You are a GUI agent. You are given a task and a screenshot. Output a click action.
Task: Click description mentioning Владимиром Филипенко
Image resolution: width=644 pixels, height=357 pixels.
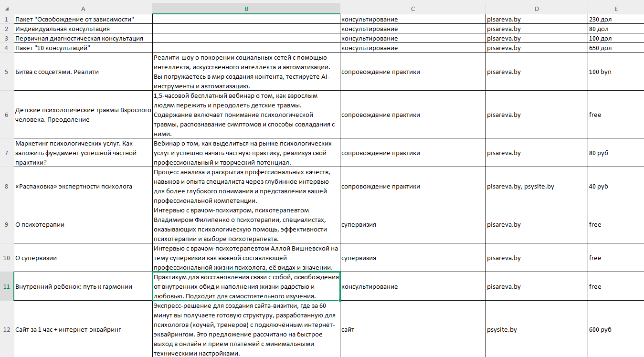[x=246, y=224]
